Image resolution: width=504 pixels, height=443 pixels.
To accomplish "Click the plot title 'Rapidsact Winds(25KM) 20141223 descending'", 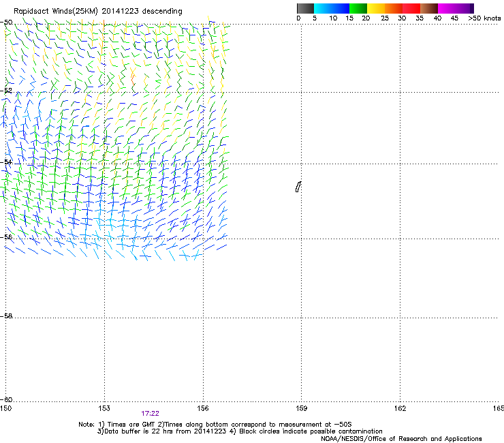I will coord(97,12).
